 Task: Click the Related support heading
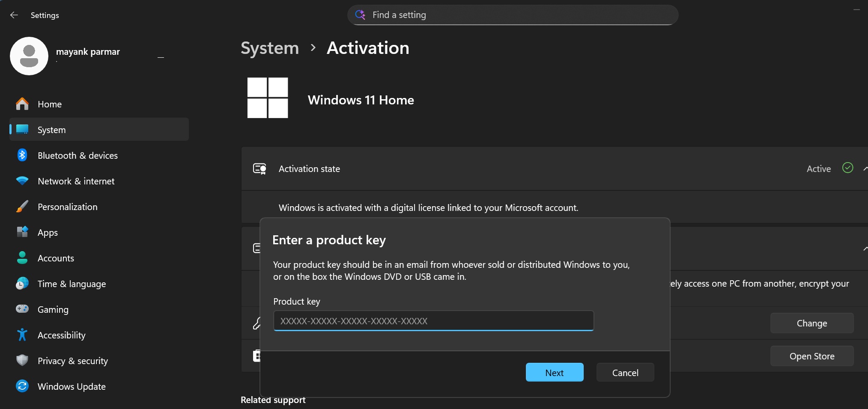[273, 400]
